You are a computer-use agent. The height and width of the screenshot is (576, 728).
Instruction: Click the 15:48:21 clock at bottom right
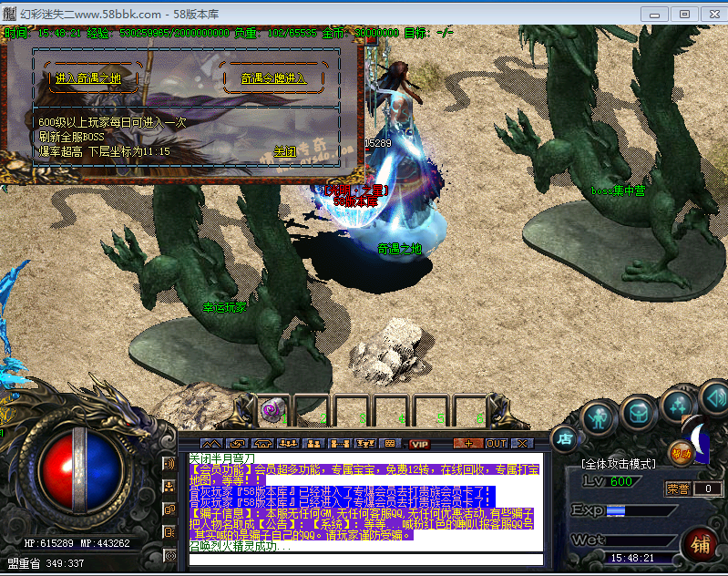click(632, 558)
